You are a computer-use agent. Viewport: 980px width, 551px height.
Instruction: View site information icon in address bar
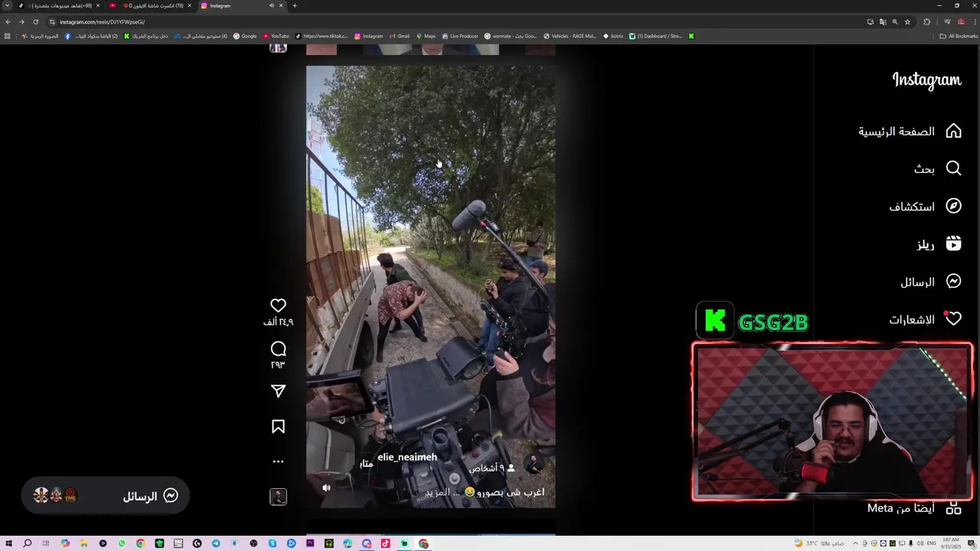[52, 21]
